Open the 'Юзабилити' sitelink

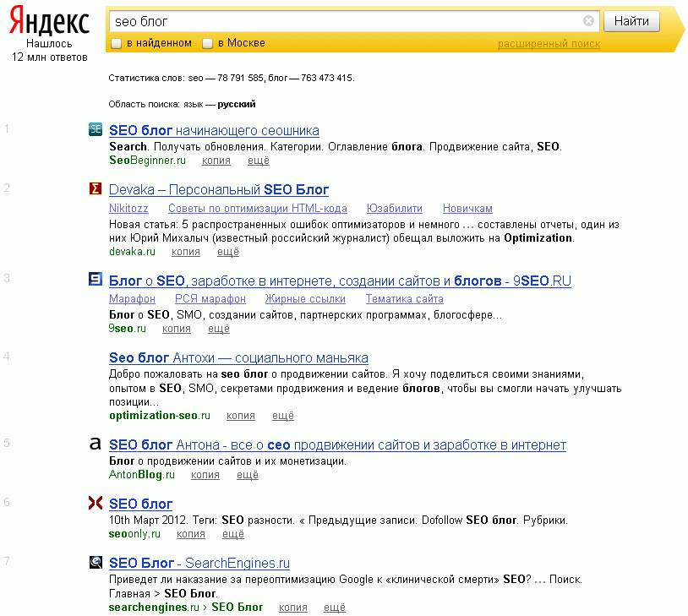(395, 209)
